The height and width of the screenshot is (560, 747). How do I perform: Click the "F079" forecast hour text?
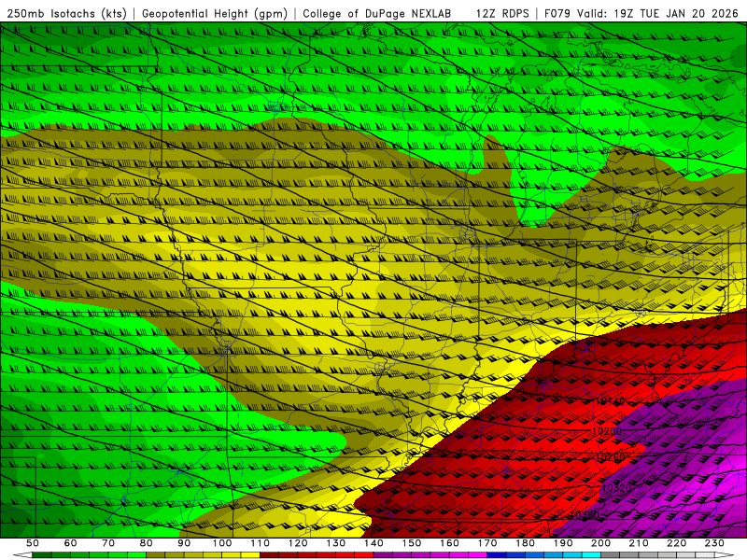click(x=557, y=13)
